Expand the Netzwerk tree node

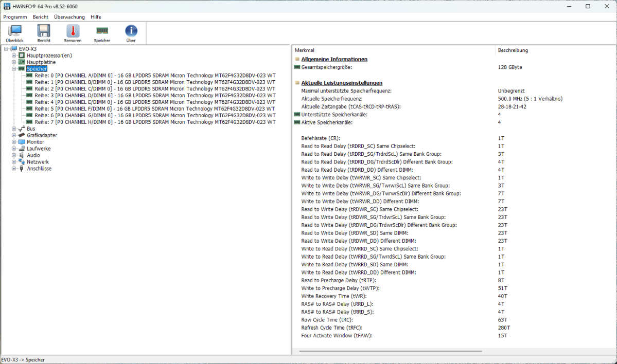point(14,162)
